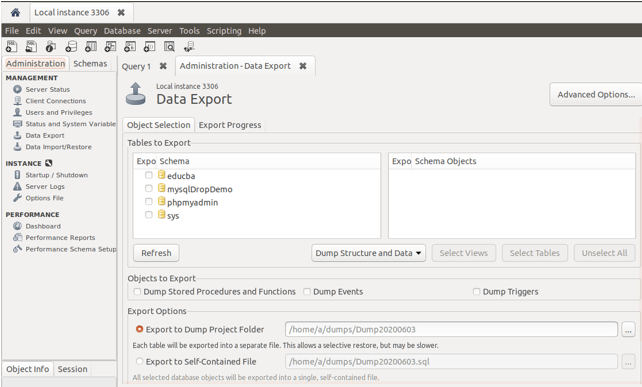Click the icon beside the INSTANCE heading
Image resolution: width=642 pixels, height=387 pixels.
49,163
